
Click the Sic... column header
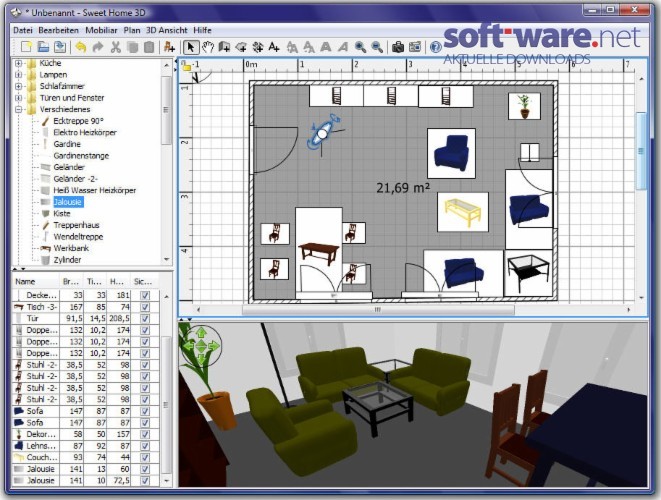[145, 282]
